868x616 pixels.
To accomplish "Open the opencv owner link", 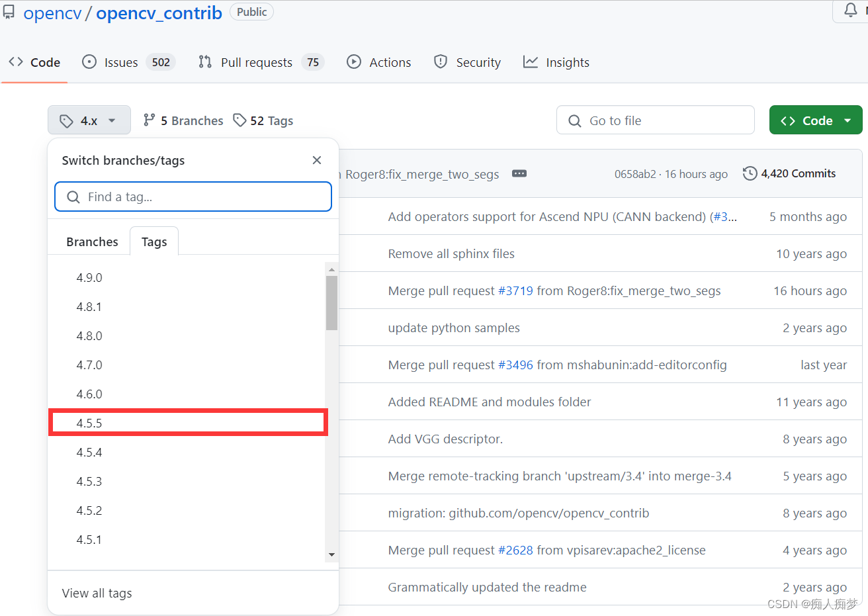I will click(x=52, y=13).
